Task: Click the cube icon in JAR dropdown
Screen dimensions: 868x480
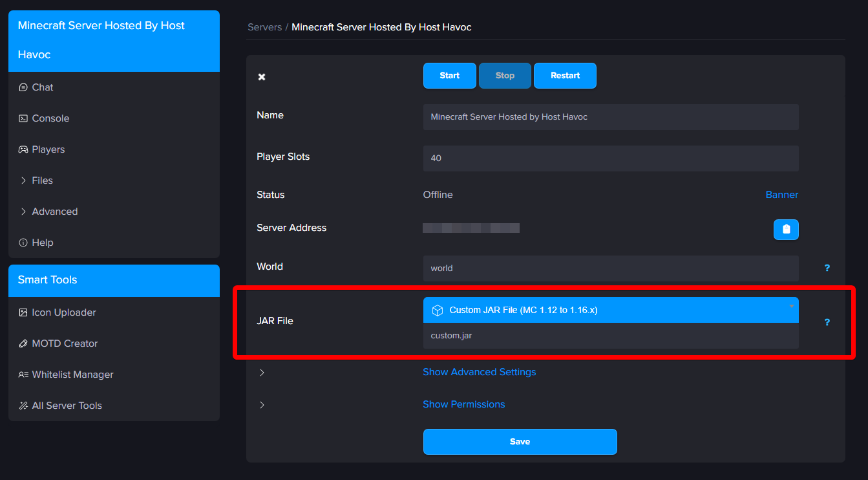Action: [438, 311]
